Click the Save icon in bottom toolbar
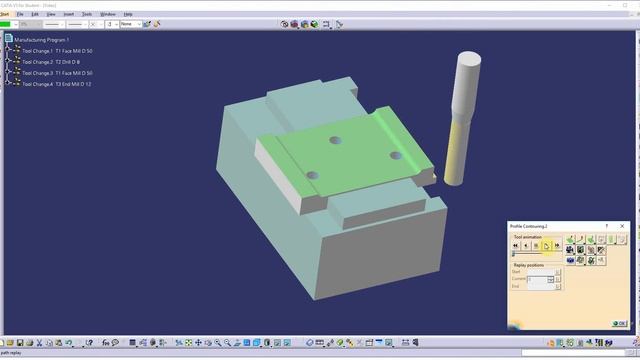The image size is (640, 360). coord(20,343)
